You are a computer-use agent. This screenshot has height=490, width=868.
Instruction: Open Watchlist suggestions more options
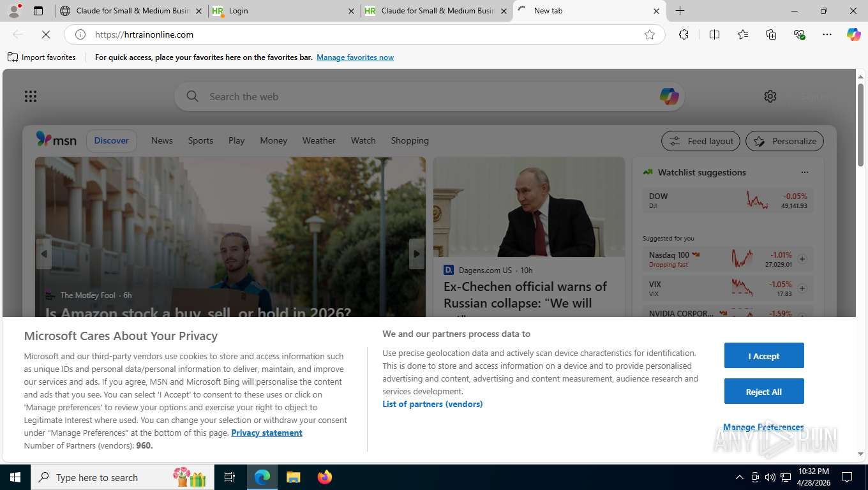coord(805,172)
